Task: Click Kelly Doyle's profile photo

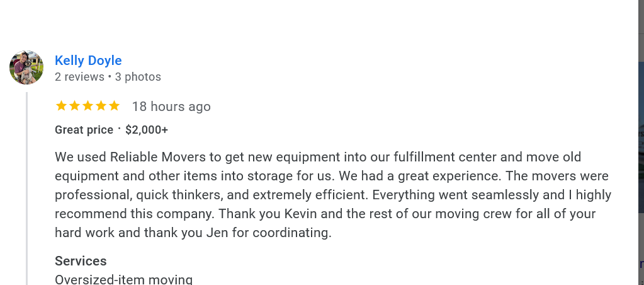Action: pyautogui.click(x=26, y=67)
